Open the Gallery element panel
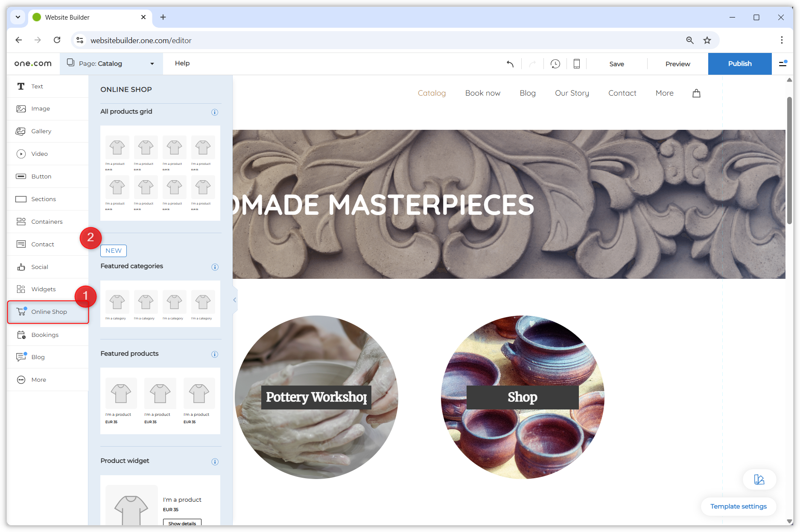Screen dimensions: 800x532 [41, 131]
